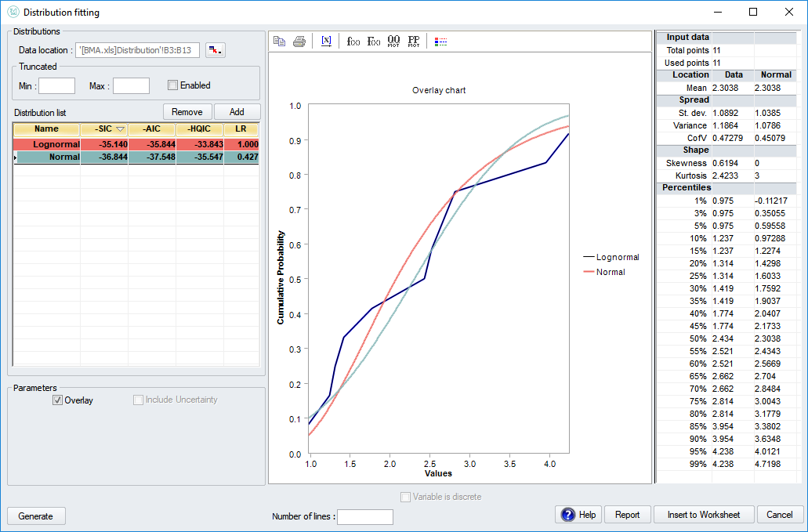Image resolution: width=808 pixels, height=532 pixels.
Task: Add a new distribution to list
Action: pyautogui.click(x=237, y=110)
